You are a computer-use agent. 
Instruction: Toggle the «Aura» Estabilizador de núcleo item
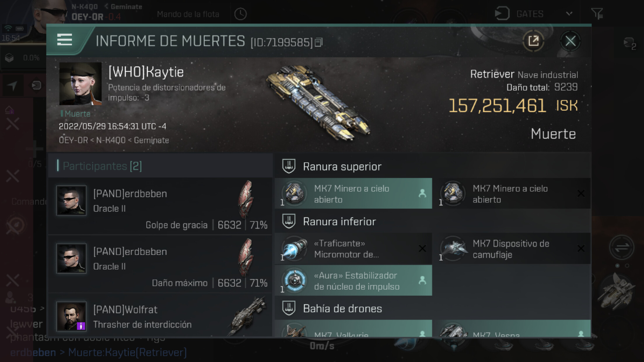pyautogui.click(x=353, y=280)
